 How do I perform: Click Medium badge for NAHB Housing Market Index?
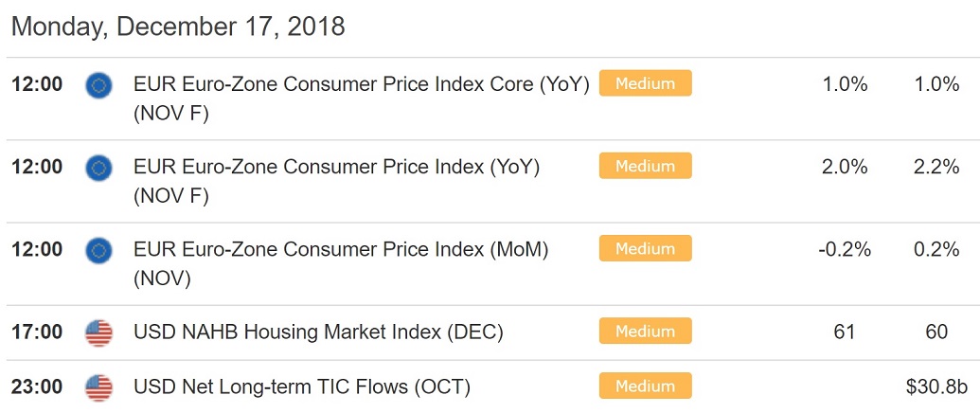coord(645,331)
